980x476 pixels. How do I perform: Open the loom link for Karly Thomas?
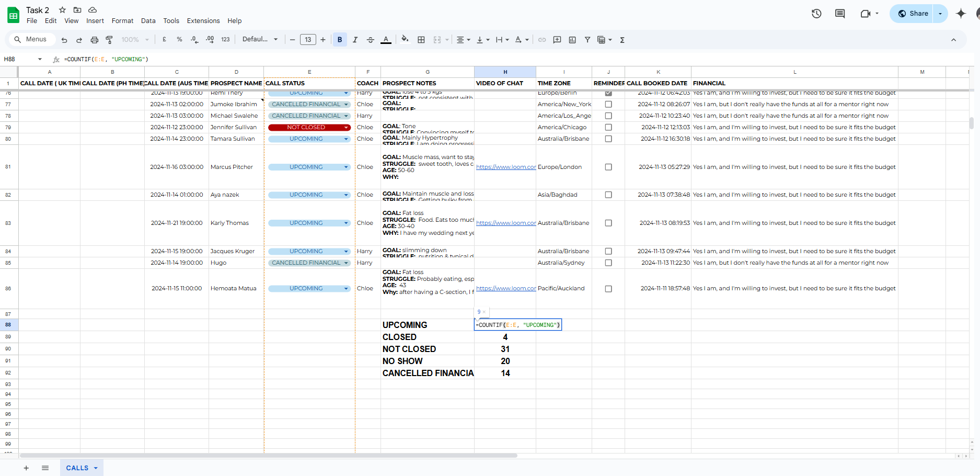pyautogui.click(x=506, y=223)
